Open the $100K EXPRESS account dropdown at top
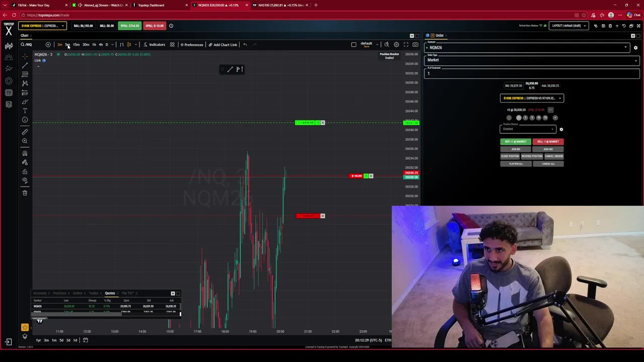 click(43, 26)
